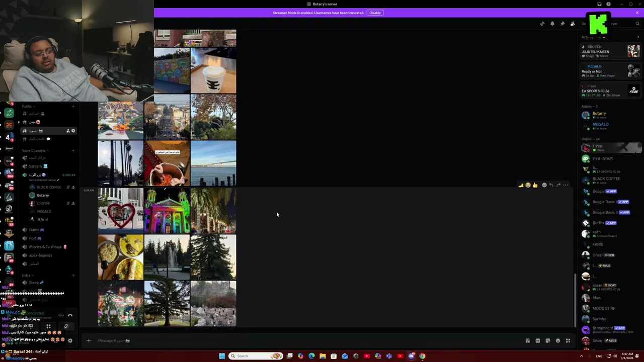Screen dimensions: 644x362
Task: Add reaction emoji icon on hovered message
Action: (544, 185)
